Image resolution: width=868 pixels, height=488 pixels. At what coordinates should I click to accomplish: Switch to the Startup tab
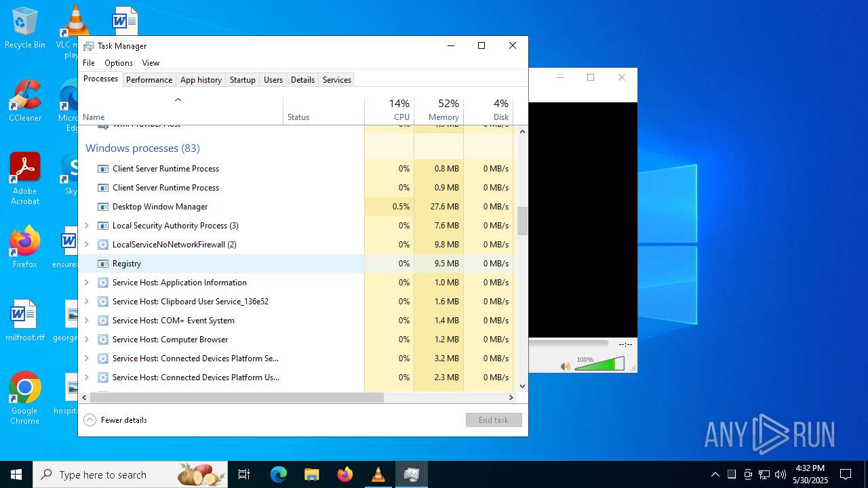[x=242, y=80]
